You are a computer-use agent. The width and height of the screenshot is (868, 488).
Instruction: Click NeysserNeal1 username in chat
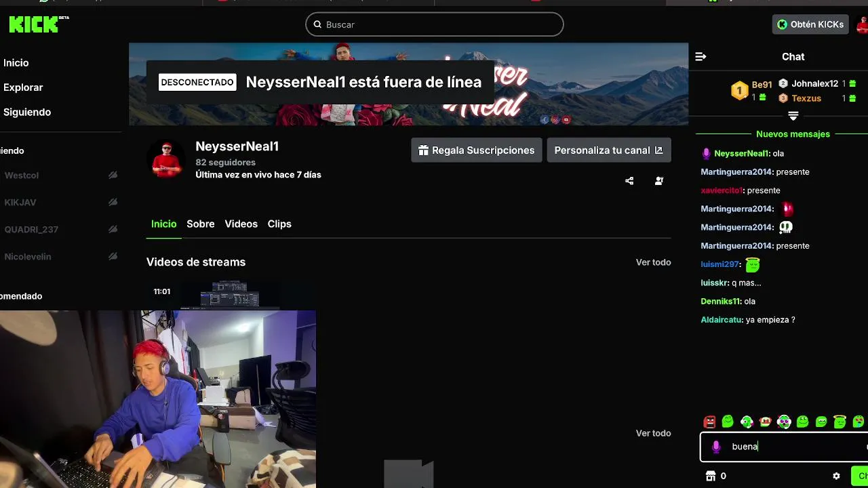[742, 154]
